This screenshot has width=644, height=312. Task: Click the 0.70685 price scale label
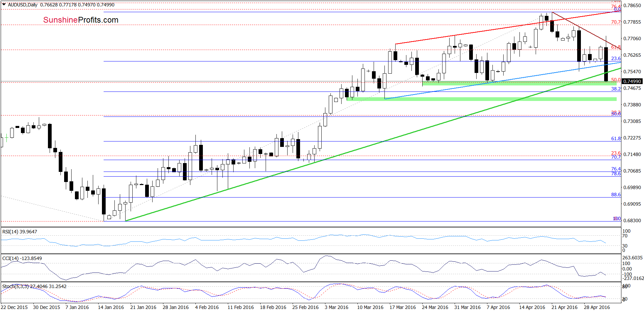(632, 171)
